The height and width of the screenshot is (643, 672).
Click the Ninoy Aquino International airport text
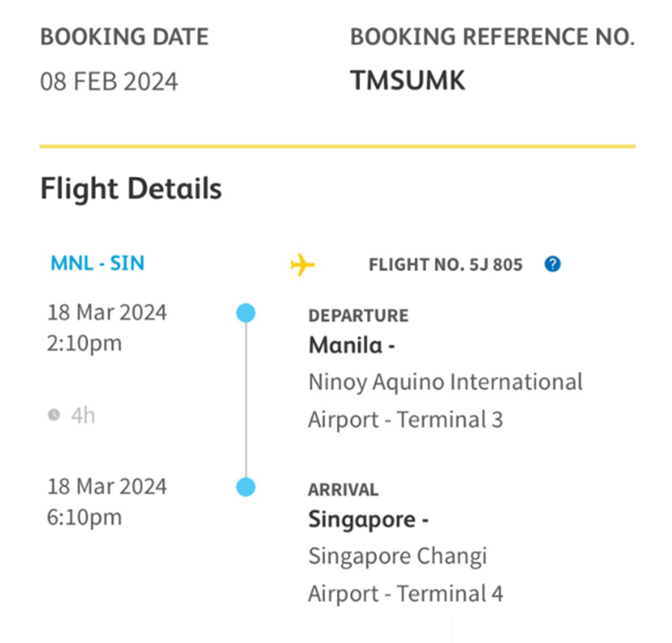click(x=445, y=382)
